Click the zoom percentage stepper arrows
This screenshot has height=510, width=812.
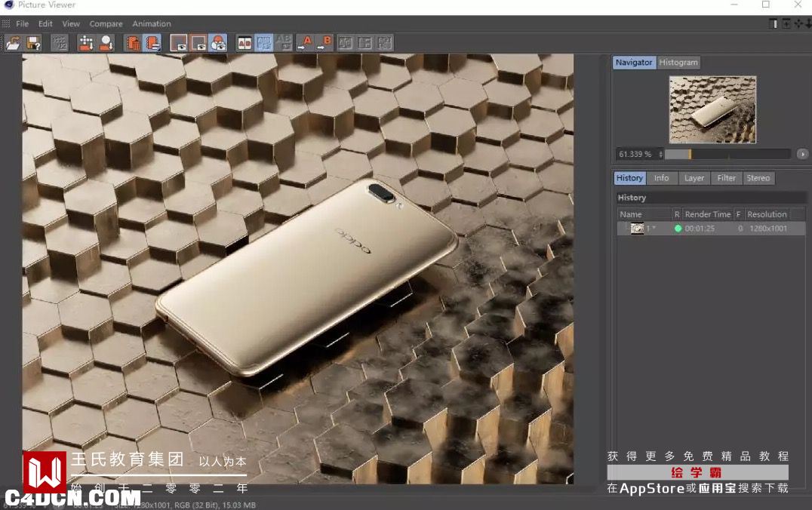[x=660, y=155]
